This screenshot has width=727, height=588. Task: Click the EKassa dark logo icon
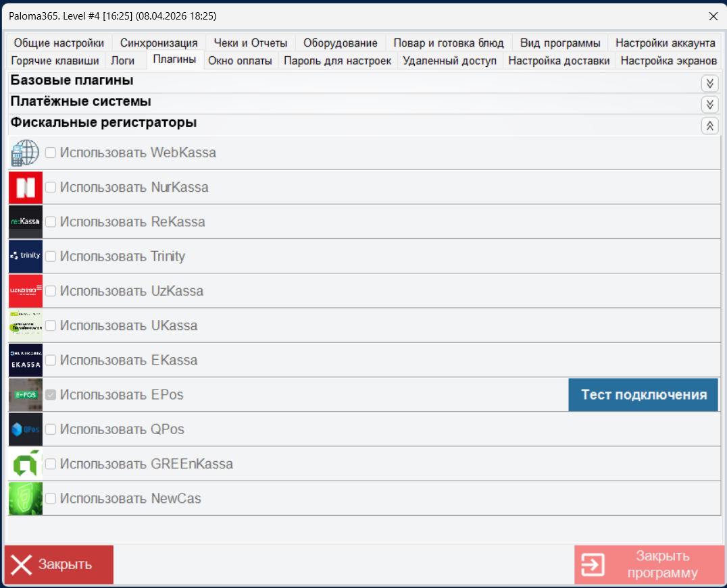[26, 360]
